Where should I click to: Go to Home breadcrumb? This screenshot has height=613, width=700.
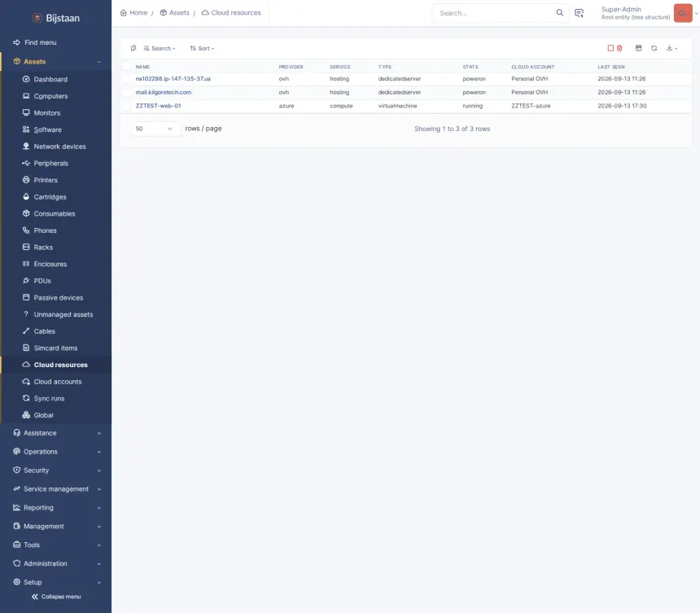pos(134,12)
